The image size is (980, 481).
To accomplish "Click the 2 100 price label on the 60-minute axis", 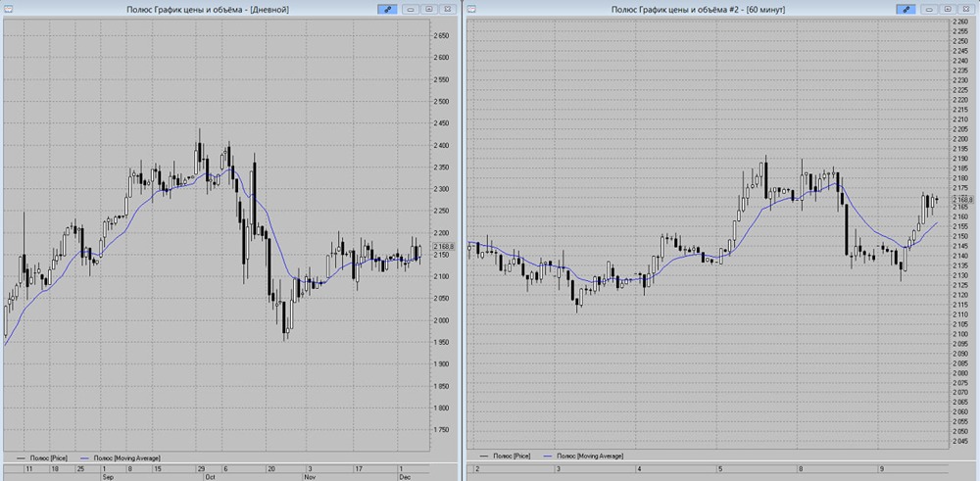I will [x=960, y=334].
